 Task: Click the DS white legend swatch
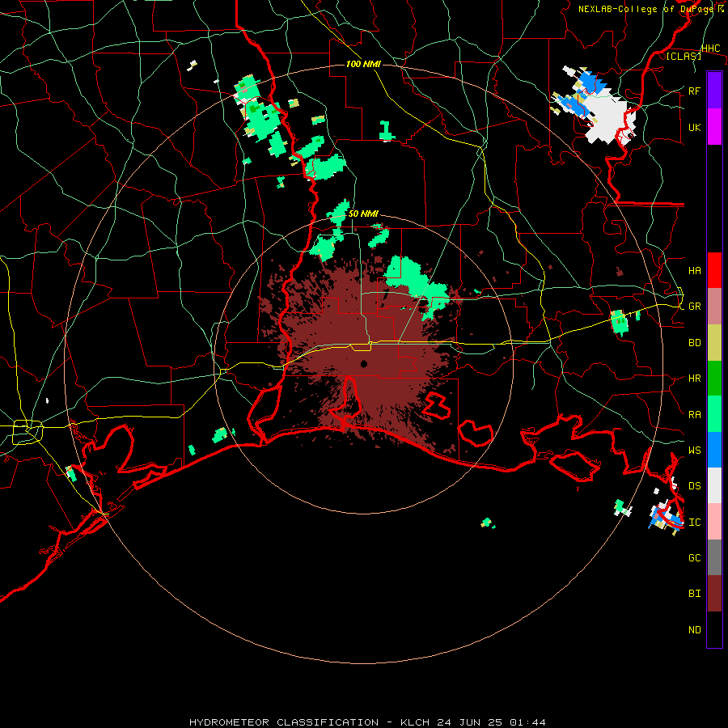pyautogui.click(x=714, y=485)
